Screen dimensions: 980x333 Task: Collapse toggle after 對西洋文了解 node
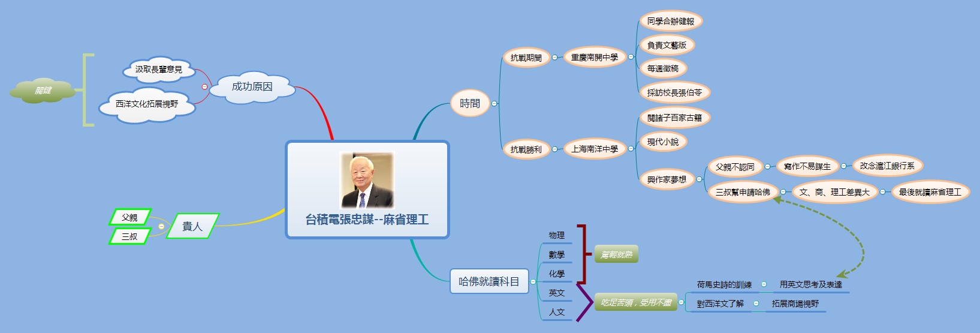756,304
